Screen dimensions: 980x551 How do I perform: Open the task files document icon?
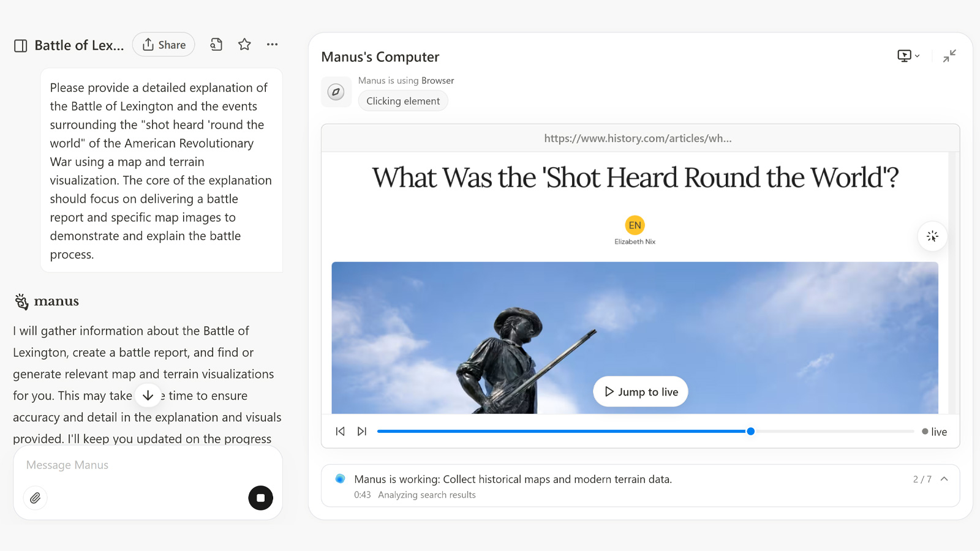click(x=216, y=45)
